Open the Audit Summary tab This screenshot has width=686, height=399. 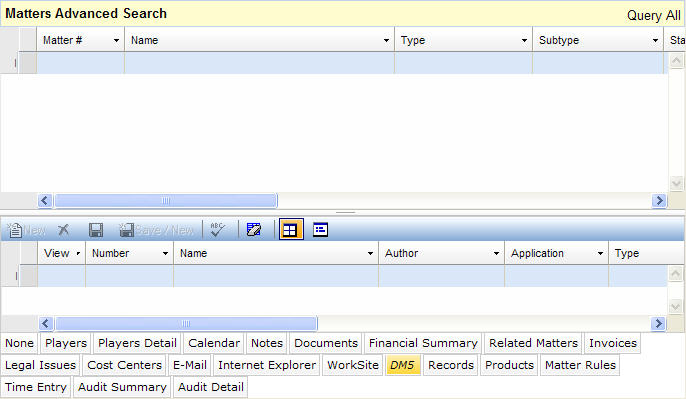tap(122, 387)
